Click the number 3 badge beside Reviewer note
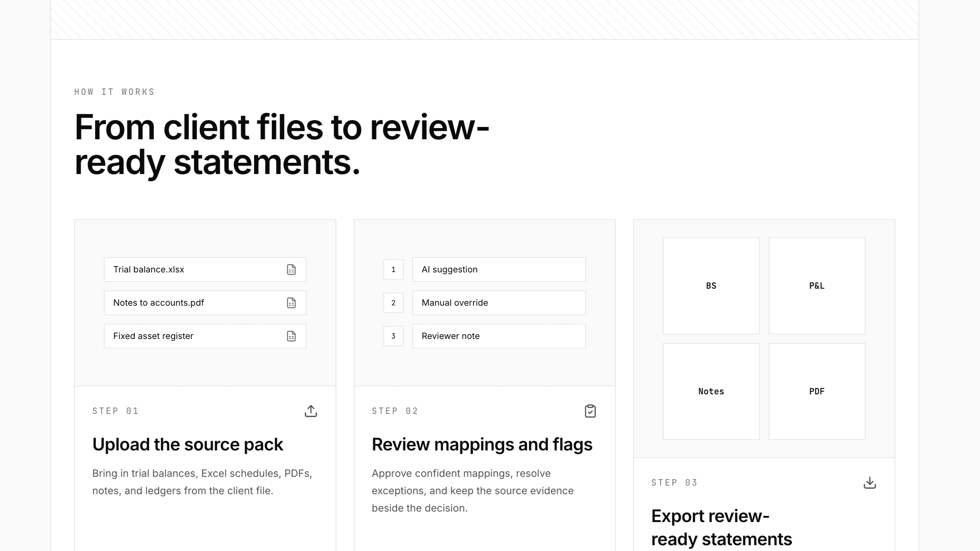The width and height of the screenshot is (980, 551). pos(394,336)
